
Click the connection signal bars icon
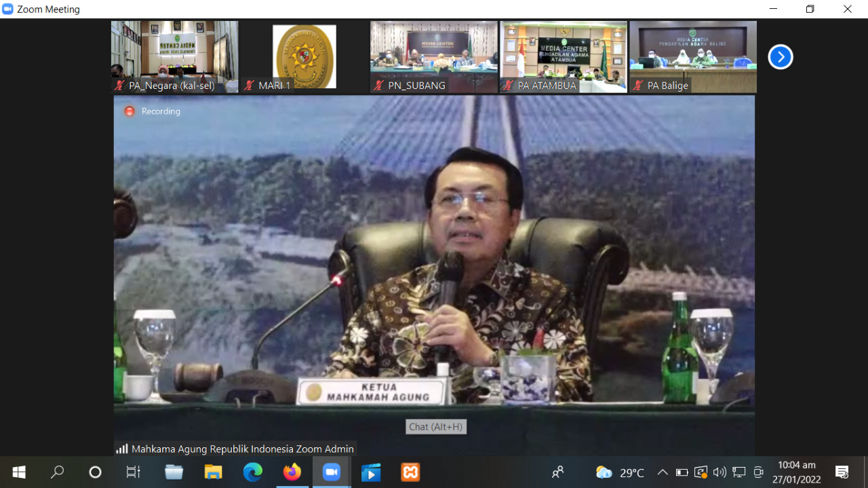[x=122, y=449]
